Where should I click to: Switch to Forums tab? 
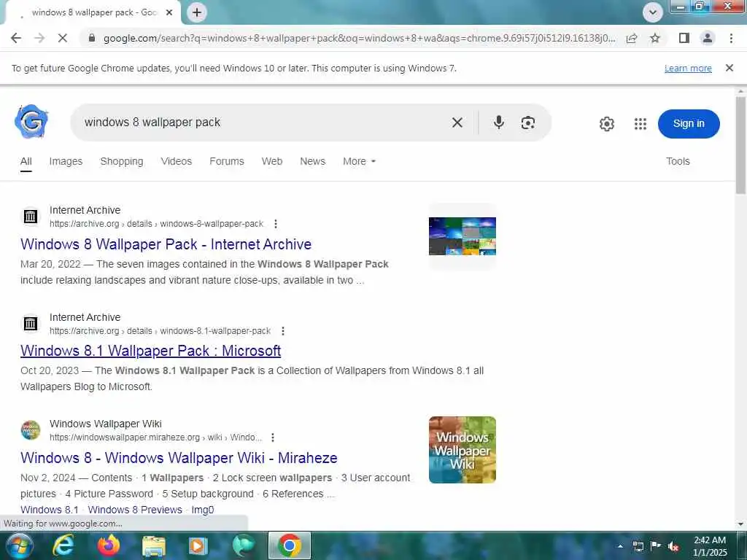227,162
